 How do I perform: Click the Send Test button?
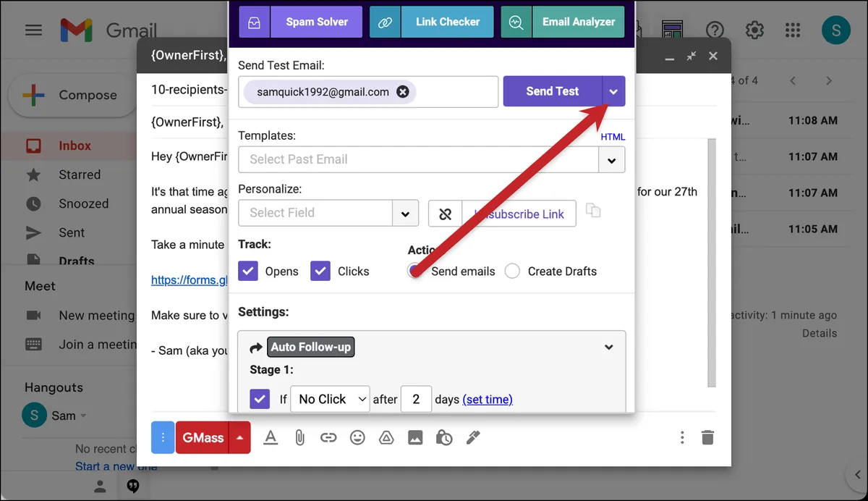[553, 91]
